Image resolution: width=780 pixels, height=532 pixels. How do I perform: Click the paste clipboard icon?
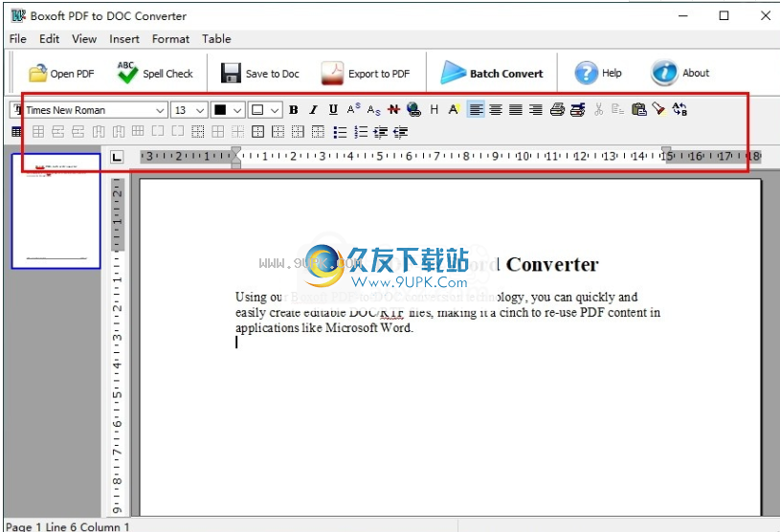tap(638, 109)
